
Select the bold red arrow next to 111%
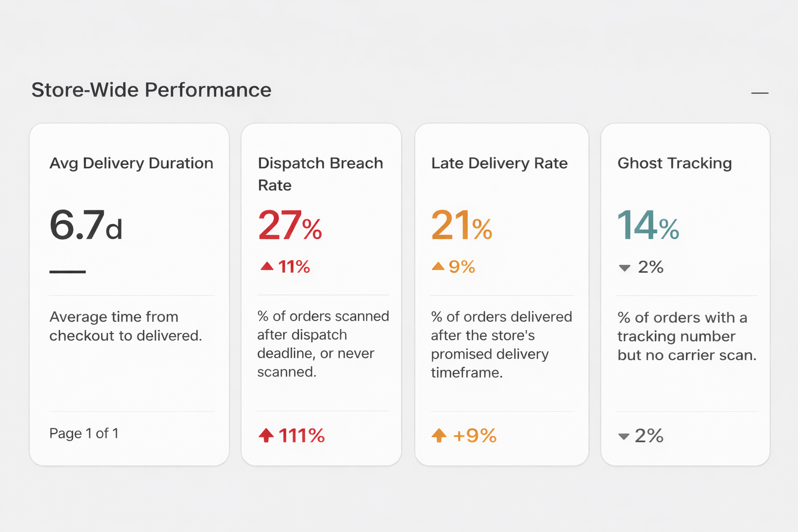click(267, 435)
